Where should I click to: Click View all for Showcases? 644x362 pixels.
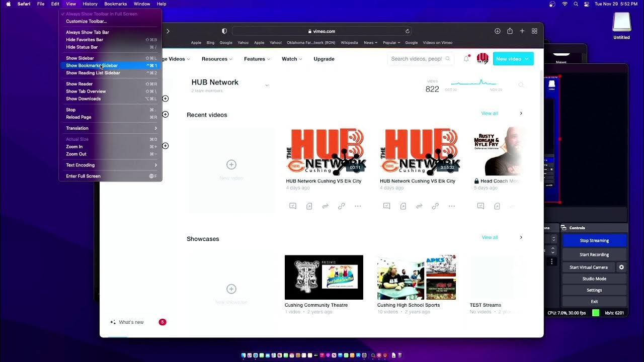point(490,237)
